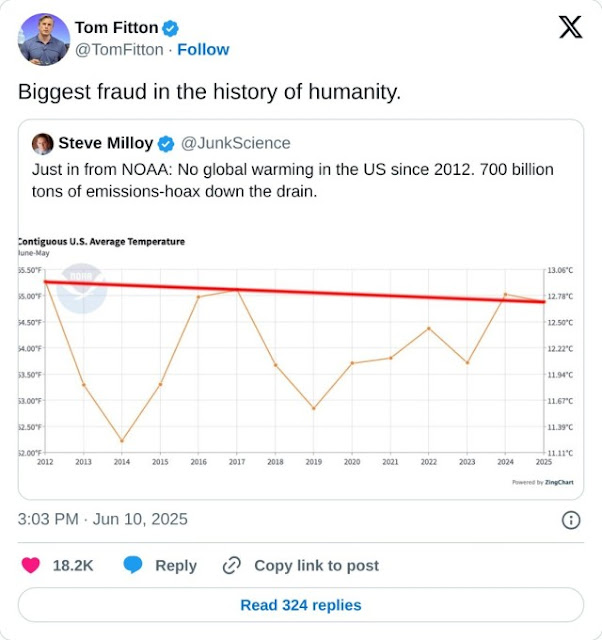Follow the @TomFitton account
The image size is (602, 640).
[x=203, y=49]
